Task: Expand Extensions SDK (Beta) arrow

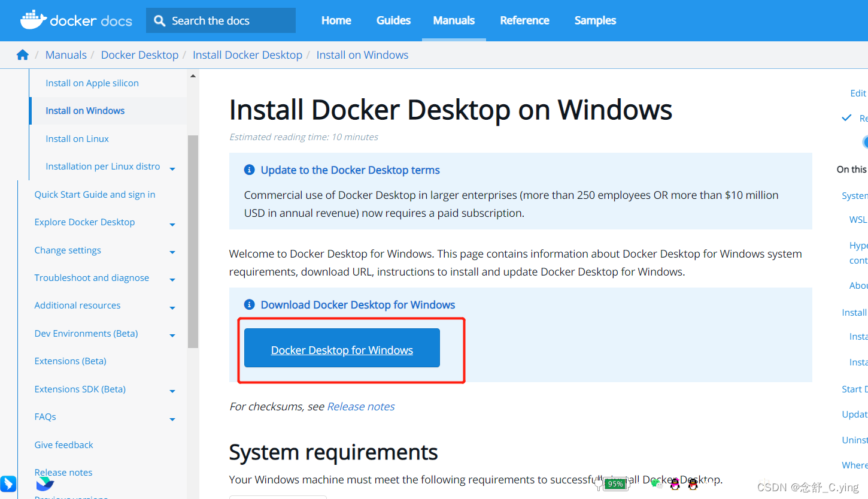Action: (172, 392)
